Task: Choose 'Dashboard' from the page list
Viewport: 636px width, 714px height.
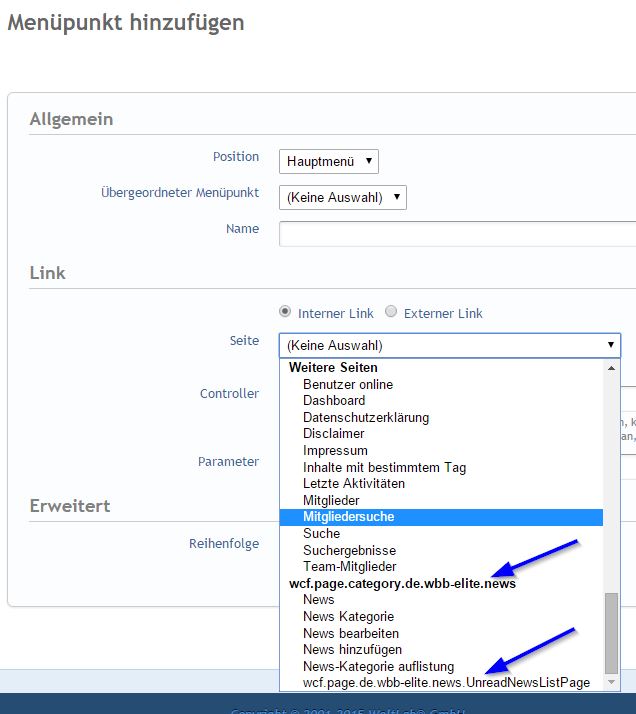Action: 334,400
